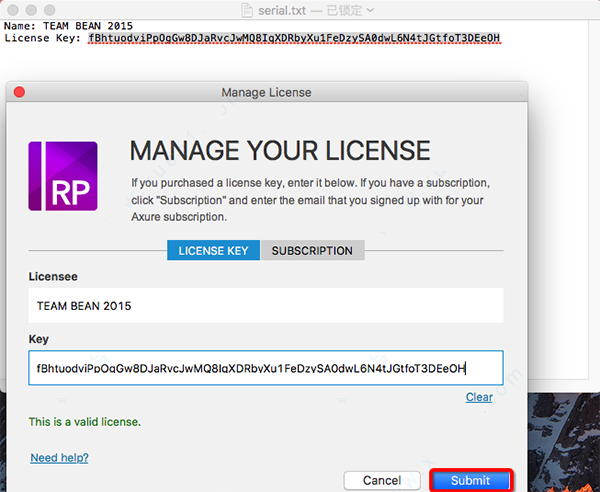Click into the Licensee input field
The image size is (600, 492).
(266, 306)
